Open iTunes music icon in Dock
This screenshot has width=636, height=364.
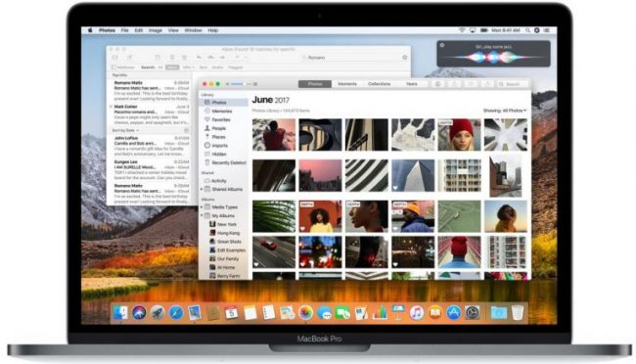coord(417,312)
